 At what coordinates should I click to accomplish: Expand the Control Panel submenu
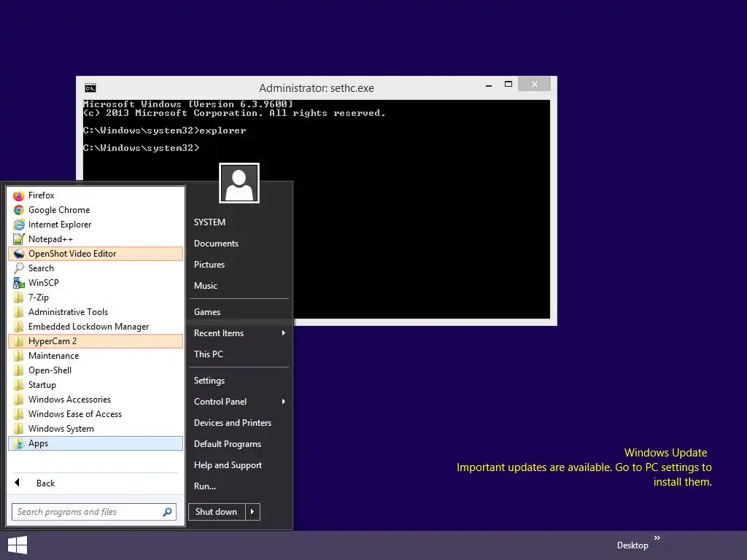coord(239,402)
